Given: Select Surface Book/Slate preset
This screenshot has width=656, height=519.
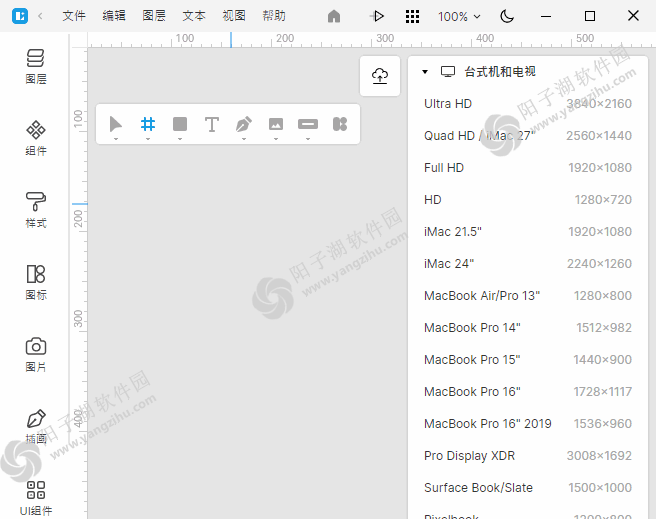Looking at the screenshot, I should [528, 488].
